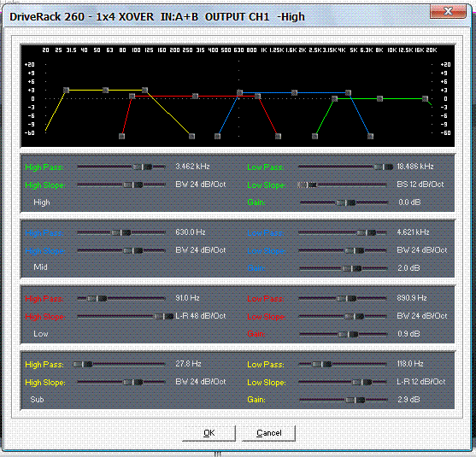Dismiss the dialog with Cancel
The width and height of the screenshot is (476, 457).
[x=268, y=433]
